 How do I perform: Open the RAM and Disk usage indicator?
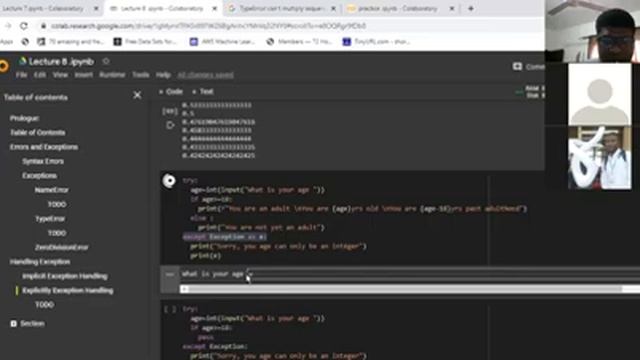click(x=530, y=92)
